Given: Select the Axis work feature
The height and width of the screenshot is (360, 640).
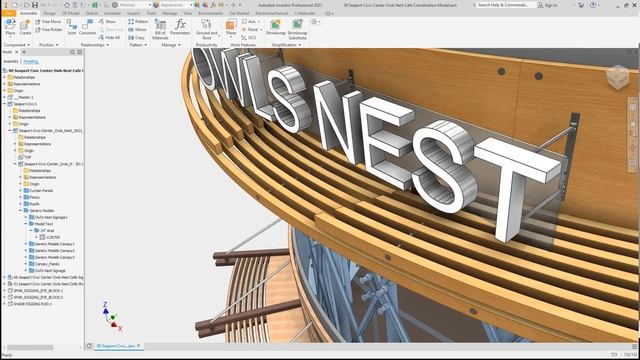Looking at the screenshot, I should [x=249, y=21].
